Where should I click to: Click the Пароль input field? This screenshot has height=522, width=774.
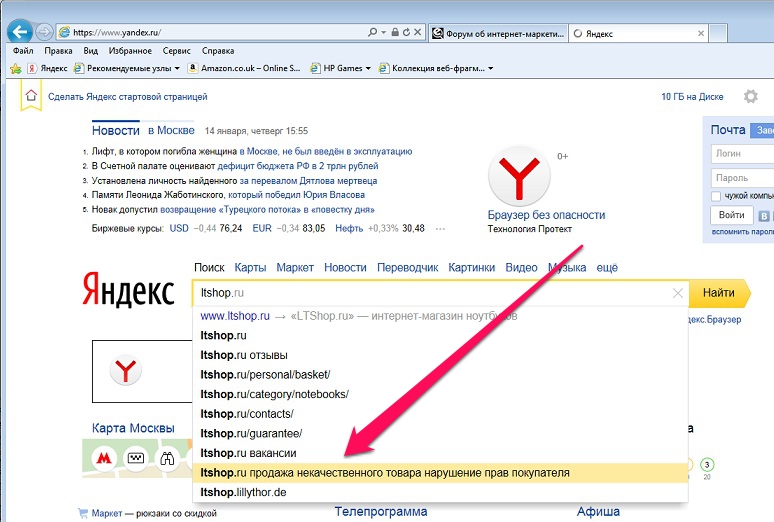742,178
